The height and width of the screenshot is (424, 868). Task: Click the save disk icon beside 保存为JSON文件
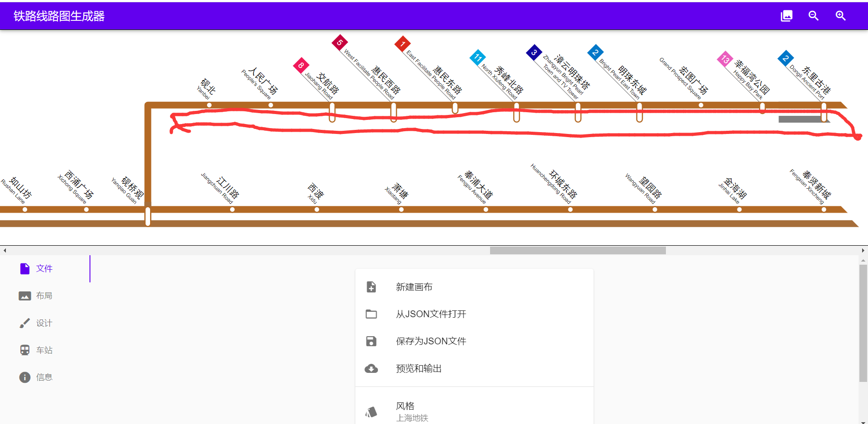pyautogui.click(x=371, y=341)
